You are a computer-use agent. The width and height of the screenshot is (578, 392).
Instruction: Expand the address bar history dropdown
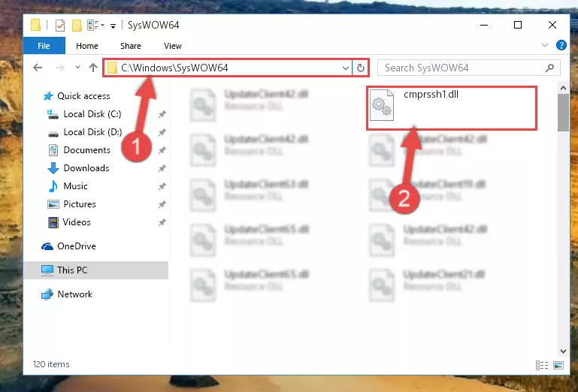(x=346, y=68)
